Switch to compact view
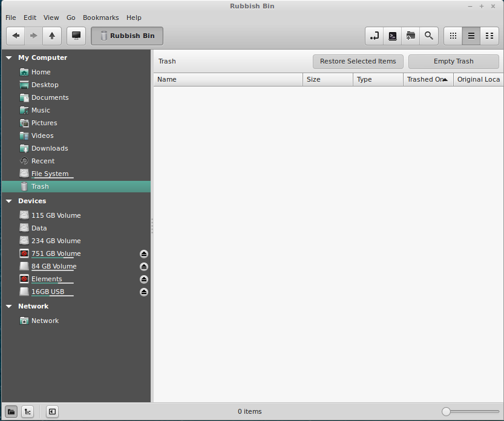Viewport: 504px width, 421px height. tap(489, 36)
